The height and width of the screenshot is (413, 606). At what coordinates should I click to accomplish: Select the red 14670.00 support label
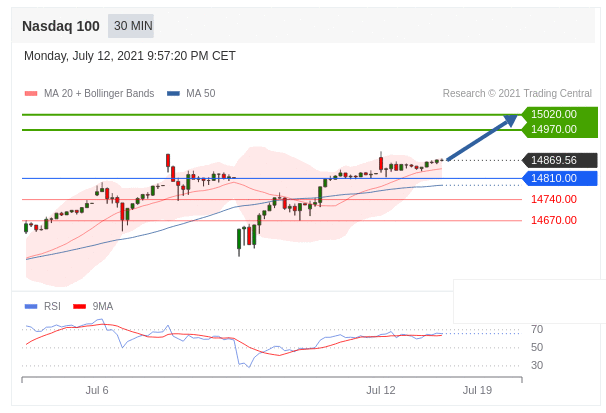[553, 220]
